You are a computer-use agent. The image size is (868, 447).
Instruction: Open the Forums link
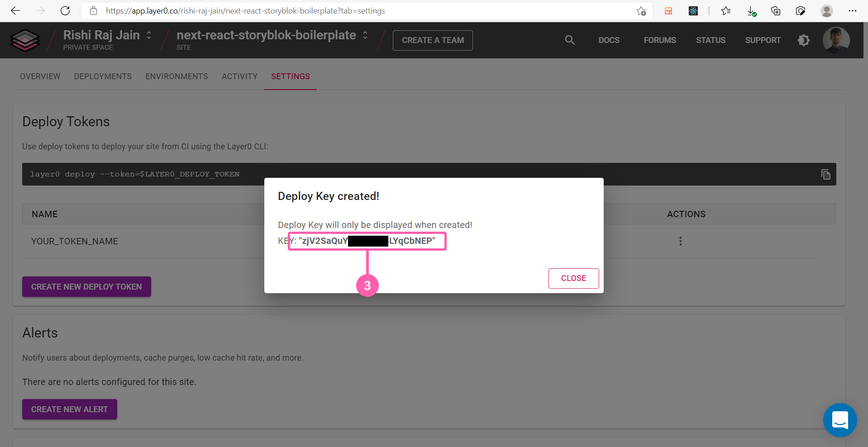660,40
